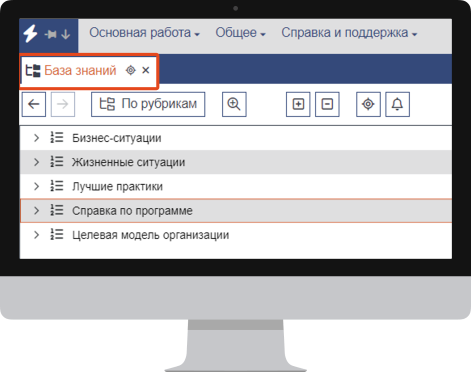471x372 pixels.
Task: Click the list icon beside Бизнес-ситуации
Action: 57,137
